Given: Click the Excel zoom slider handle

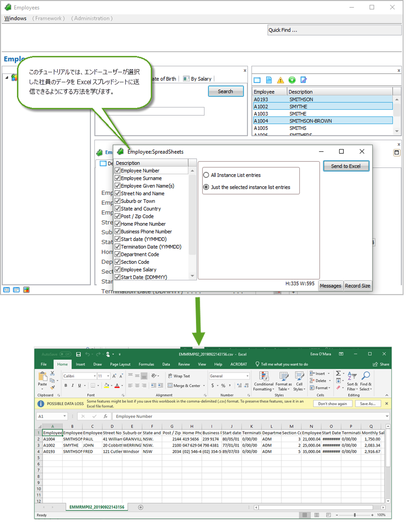Looking at the screenshot, I should 355,515.
